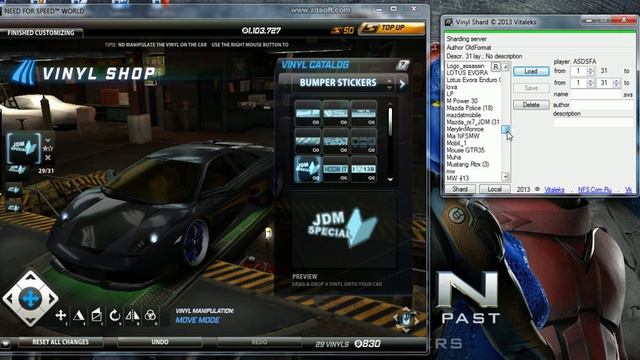The image size is (640, 360).
Task: Click the Undo button
Action: point(160,342)
